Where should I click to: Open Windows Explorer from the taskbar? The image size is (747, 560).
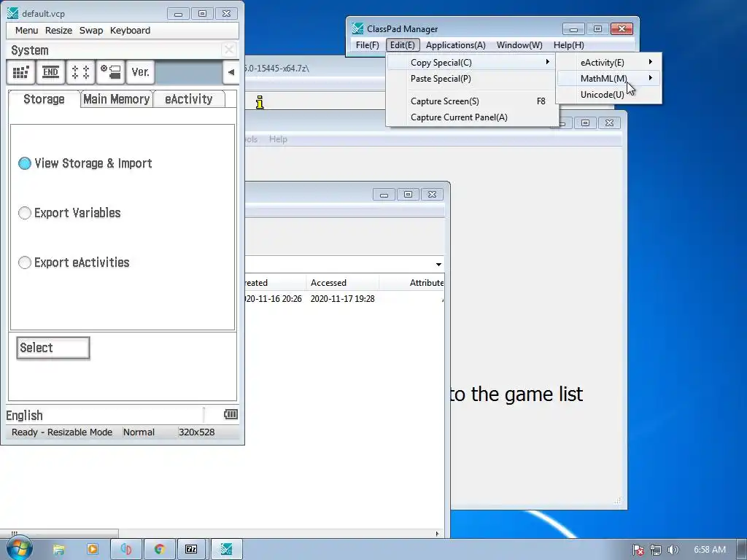coord(58,550)
